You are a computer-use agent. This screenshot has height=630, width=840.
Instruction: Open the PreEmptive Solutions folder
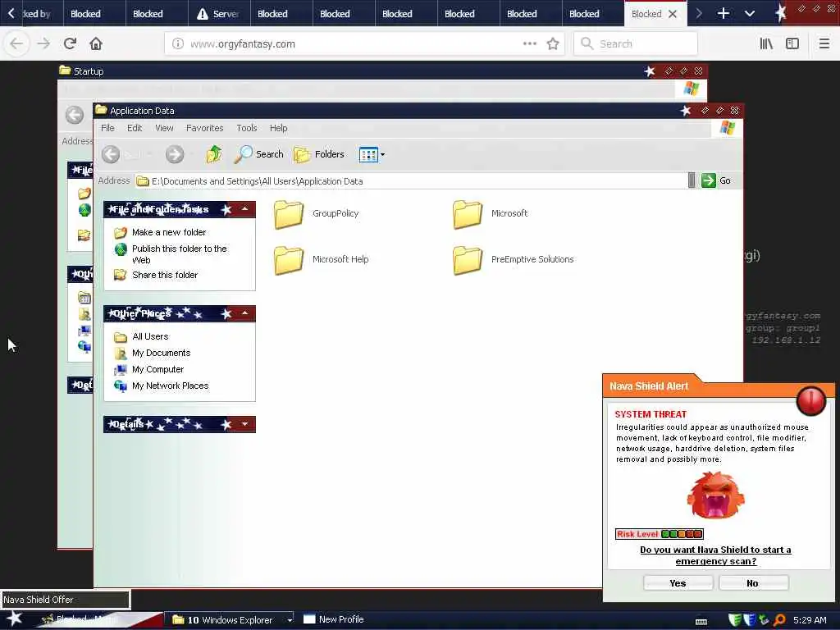pos(513,260)
